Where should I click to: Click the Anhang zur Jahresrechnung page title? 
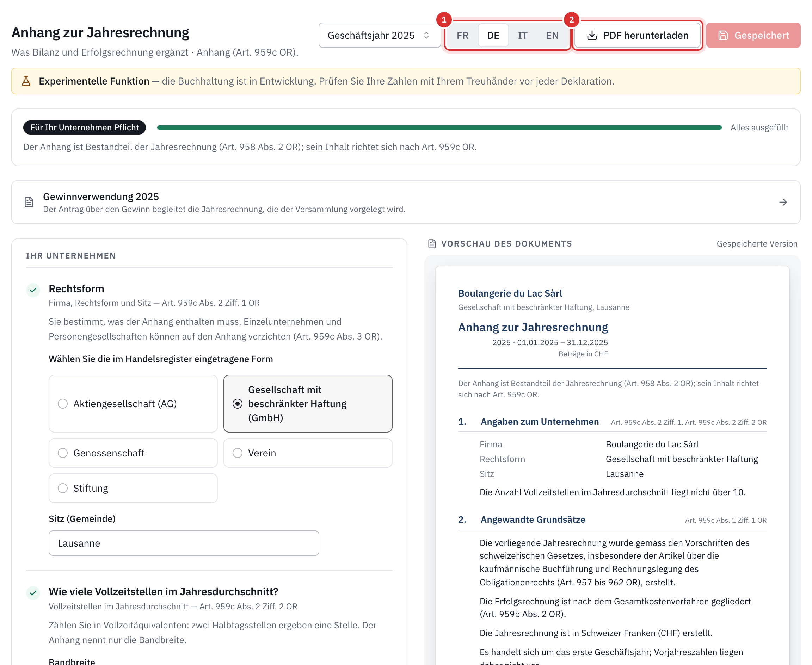click(100, 32)
